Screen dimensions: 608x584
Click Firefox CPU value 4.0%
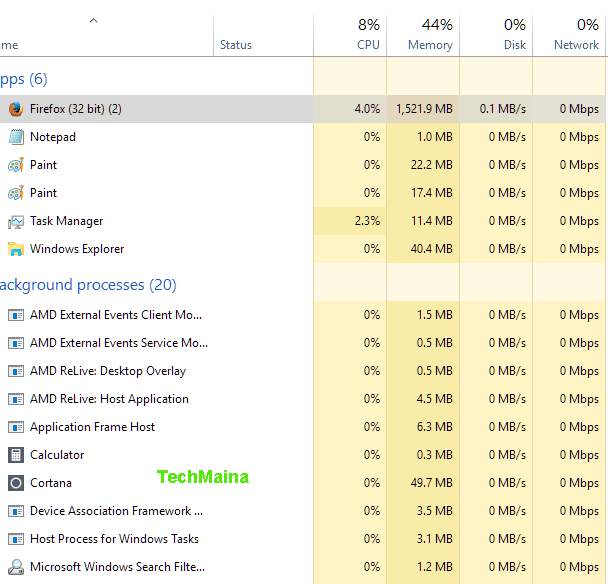click(x=367, y=109)
